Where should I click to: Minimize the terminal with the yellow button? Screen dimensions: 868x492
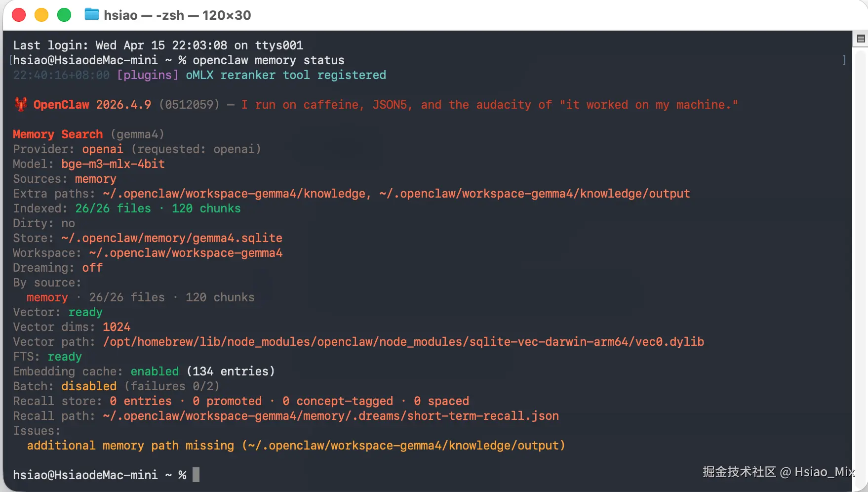(41, 15)
